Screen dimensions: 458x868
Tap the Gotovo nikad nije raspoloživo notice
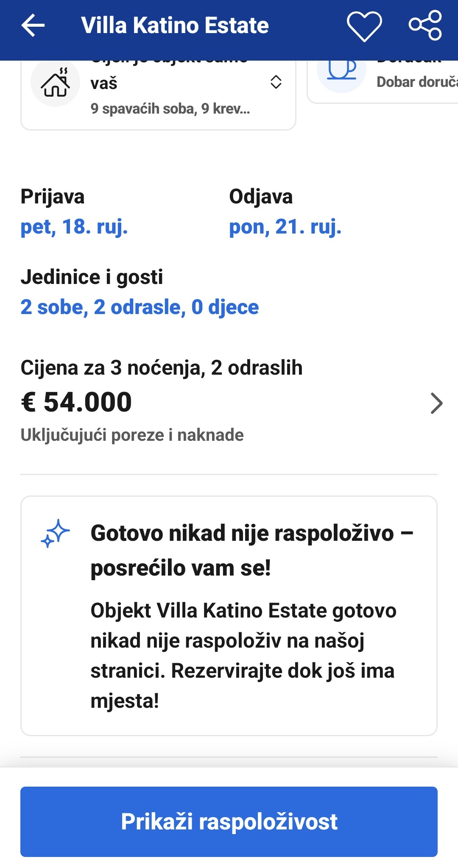(229, 616)
